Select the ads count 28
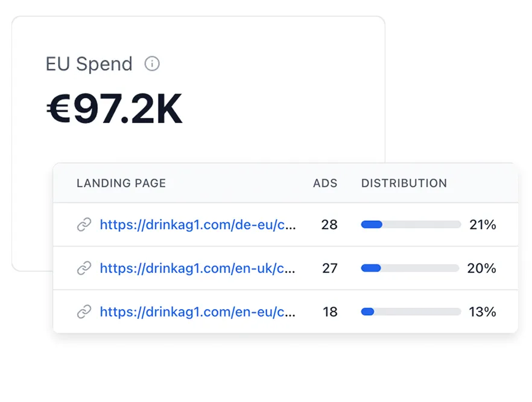 329,225
